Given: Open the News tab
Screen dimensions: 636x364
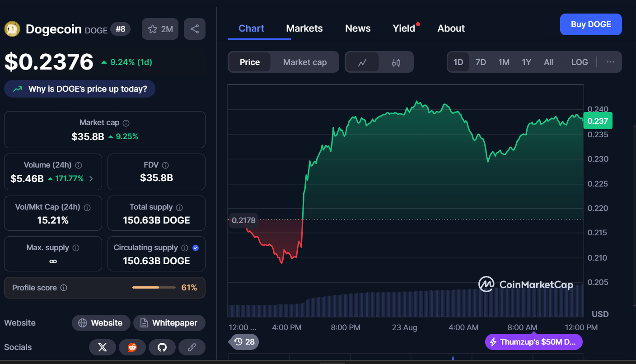Looking at the screenshot, I should click(358, 28).
